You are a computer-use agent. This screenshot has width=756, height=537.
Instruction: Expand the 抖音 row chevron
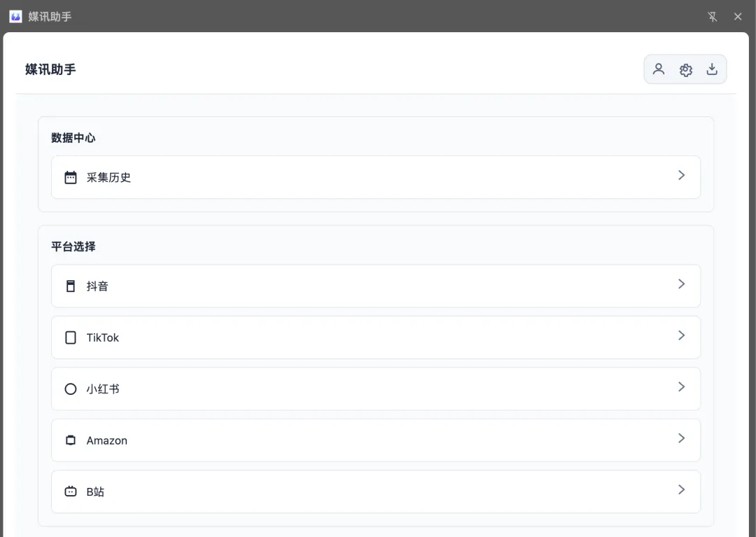coord(681,284)
